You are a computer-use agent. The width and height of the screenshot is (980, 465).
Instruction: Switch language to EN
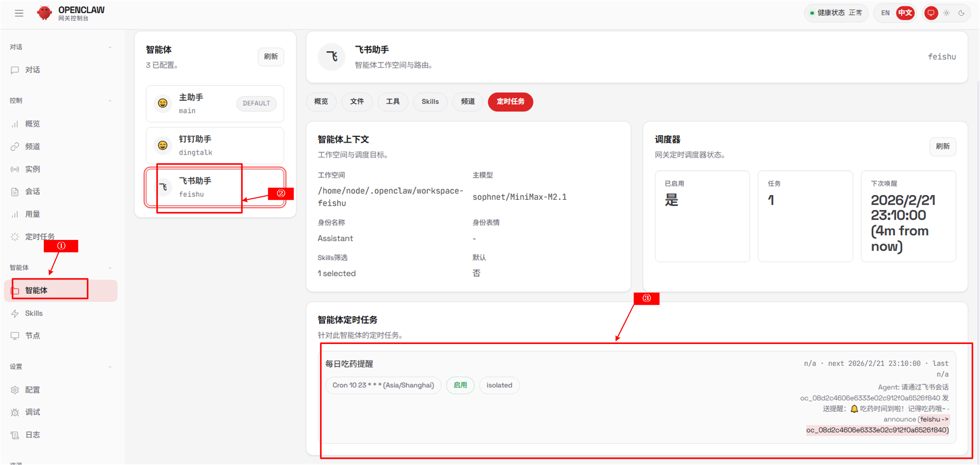tap(885, 13)
